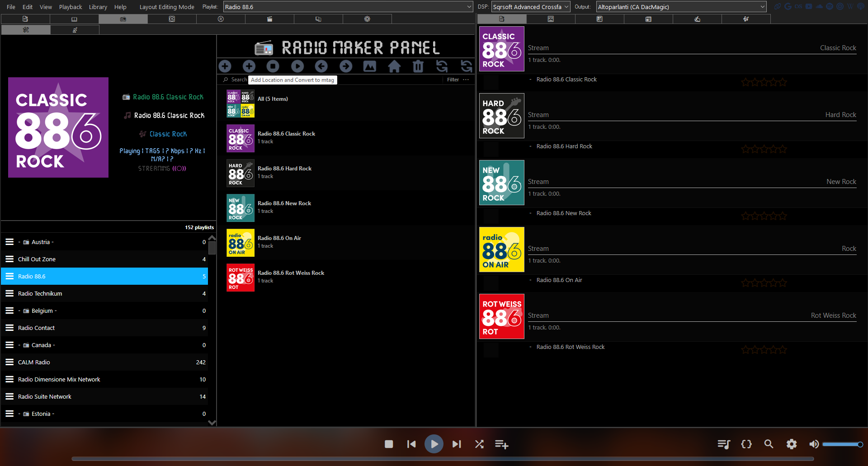The height and width of the screenshot is (466, 868).
Task: Click the Filter button in album list
Action: coord(453,80)
